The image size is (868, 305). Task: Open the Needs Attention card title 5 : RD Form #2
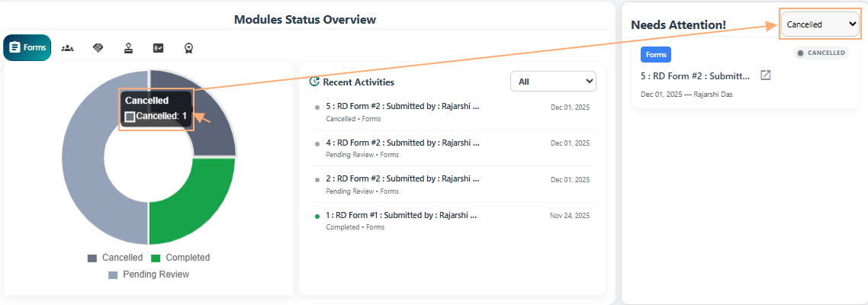coord(696,75)
